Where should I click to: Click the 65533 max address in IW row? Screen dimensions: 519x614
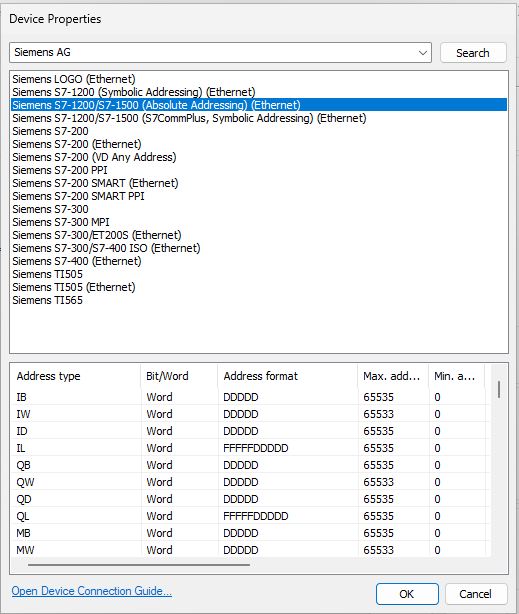click(x=378, y=414)
